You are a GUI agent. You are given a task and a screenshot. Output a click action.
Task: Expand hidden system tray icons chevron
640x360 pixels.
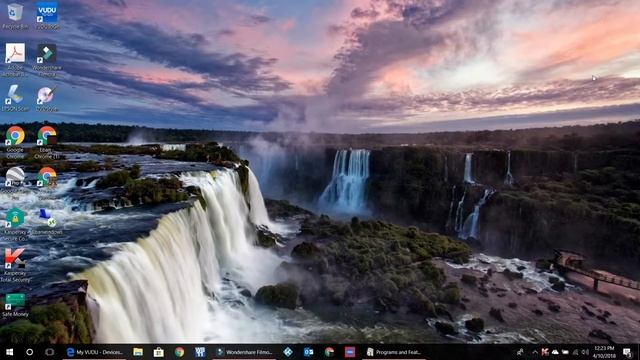click(535, 352)
